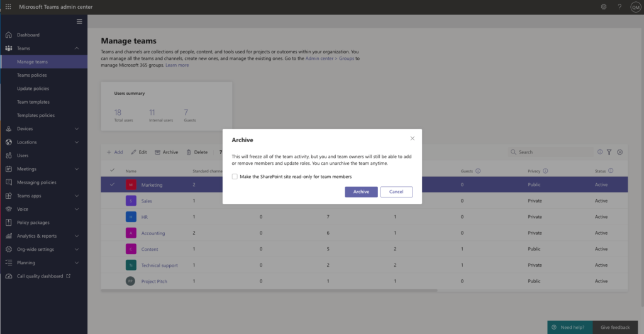Screen dimensions: 644x334
Task: Open the Accounting team link
Action: click(153, 233)
